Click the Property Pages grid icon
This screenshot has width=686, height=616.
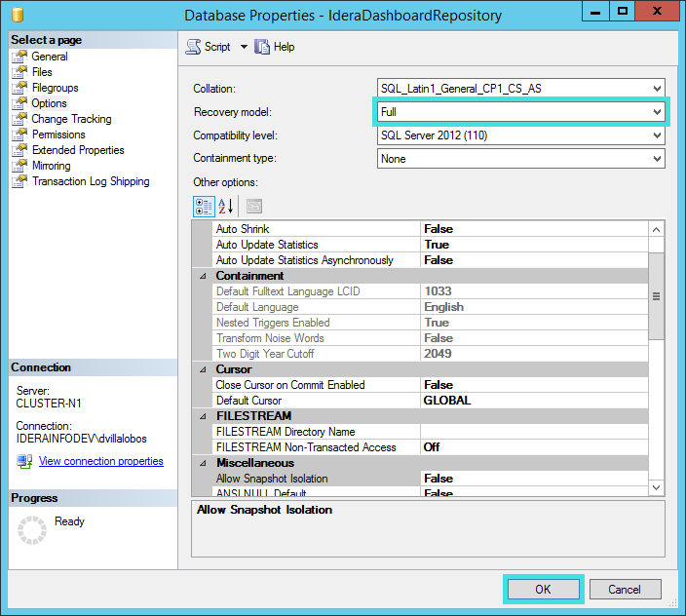[254, 207]
